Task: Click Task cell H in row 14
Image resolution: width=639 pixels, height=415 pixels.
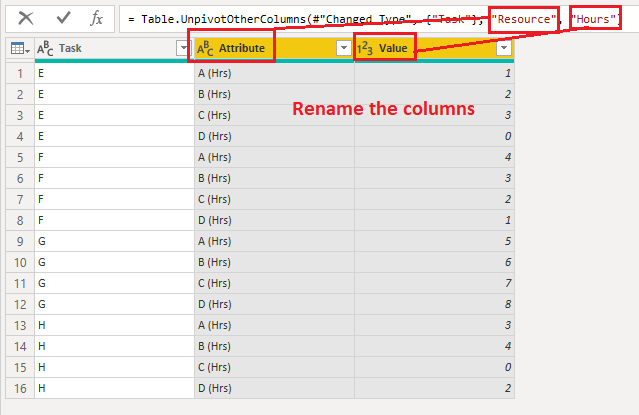Action: tap(115, 346)
